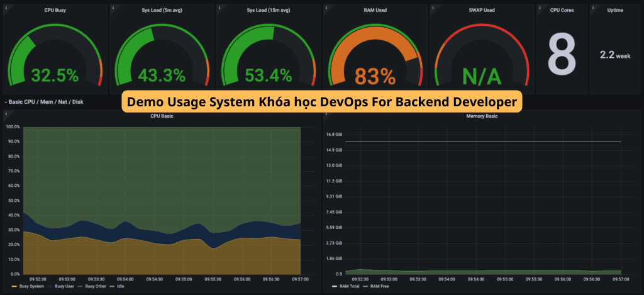Screen dimensions: 644x295
Task: Open the Uptime panel title menu
Action: pyautogui.click(x=615, y=10)
